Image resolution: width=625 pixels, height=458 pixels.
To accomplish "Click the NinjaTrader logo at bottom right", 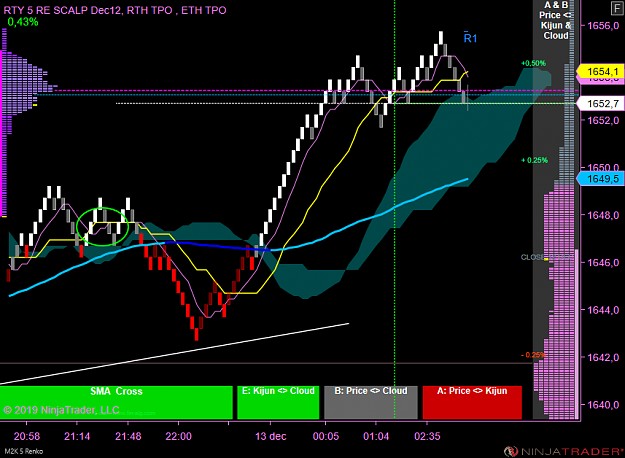I will (x=564, y=451).
